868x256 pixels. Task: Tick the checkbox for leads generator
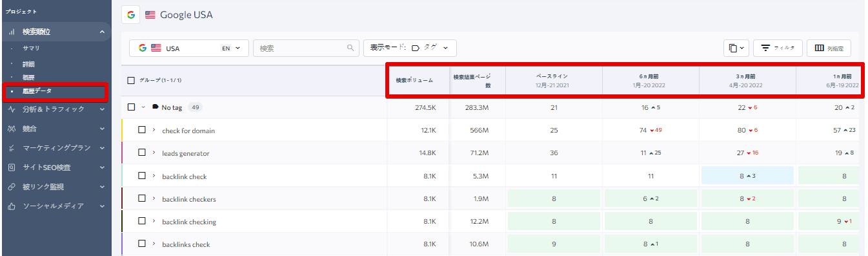[142, 153]
